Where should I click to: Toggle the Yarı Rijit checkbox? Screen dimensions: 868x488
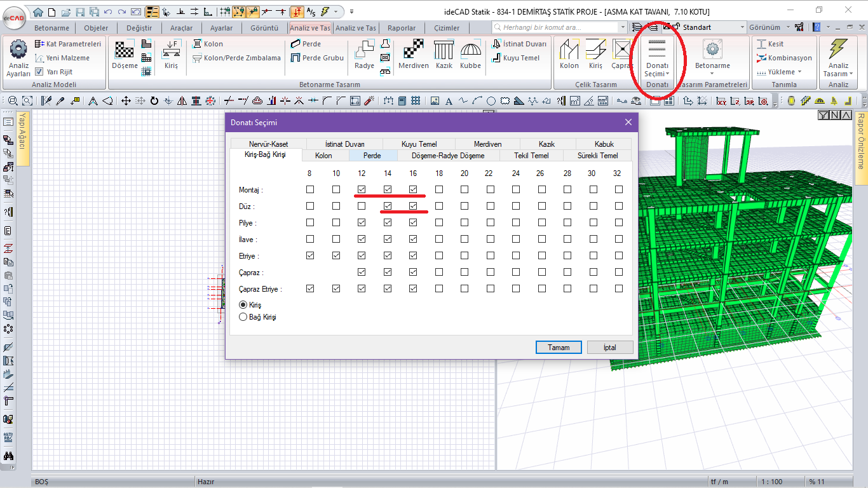pos(39,72)
